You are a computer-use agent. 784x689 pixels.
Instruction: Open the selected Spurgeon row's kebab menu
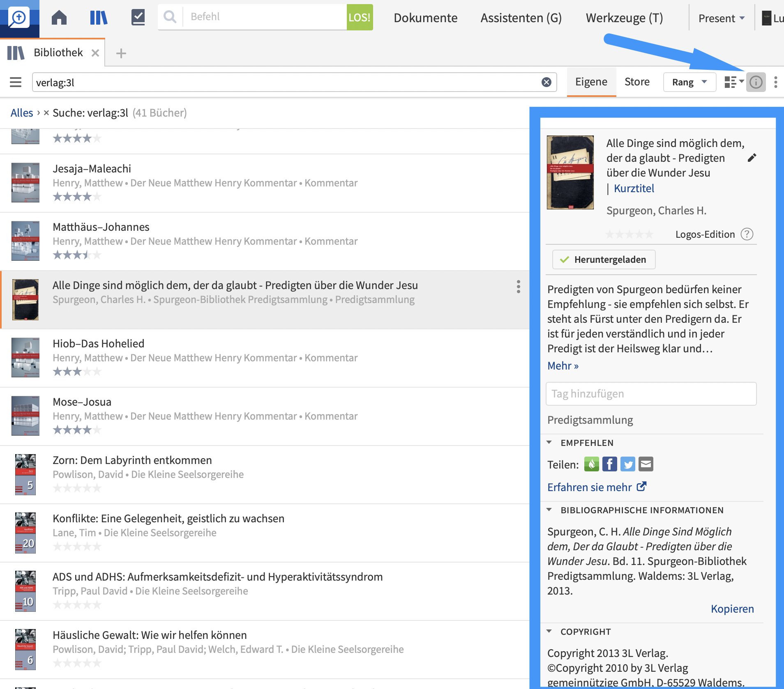pos(518,287)
